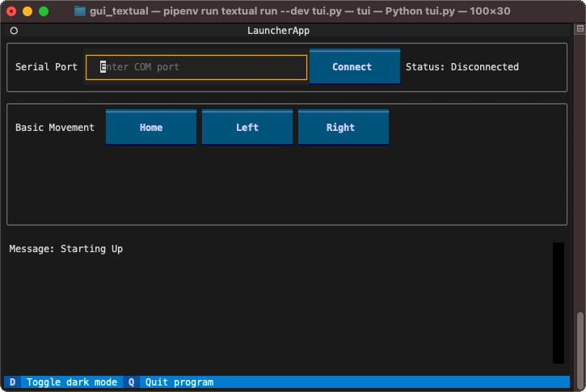Viewport: 586px width, 392px height.
Task: Click the LauncherApp header title
Action: click(x=278, y=31)
